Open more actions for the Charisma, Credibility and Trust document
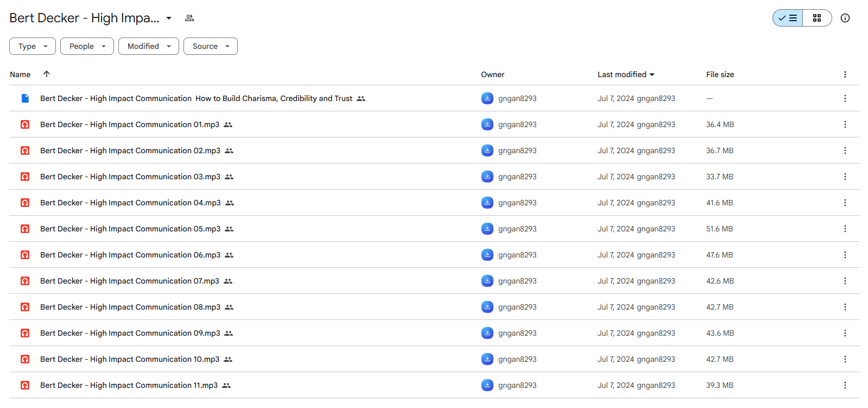Viewport: 868px width, 408px height. (845, 98)
